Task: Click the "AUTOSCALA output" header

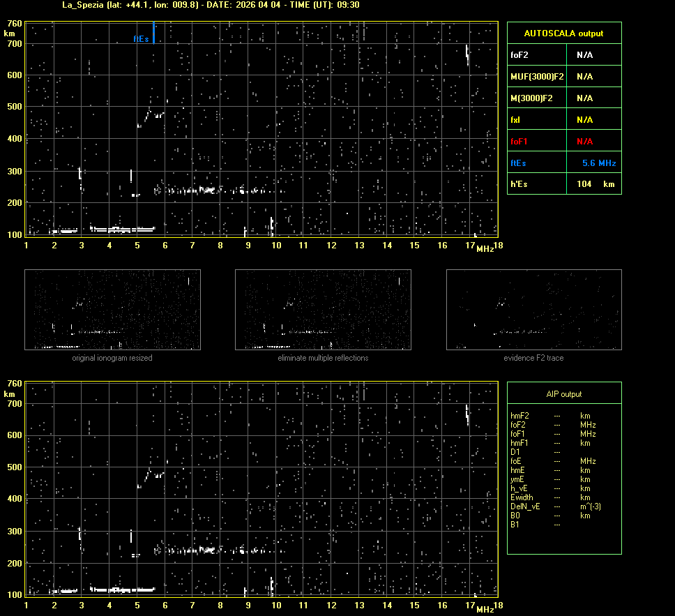Action: click(x=563, y=33)
